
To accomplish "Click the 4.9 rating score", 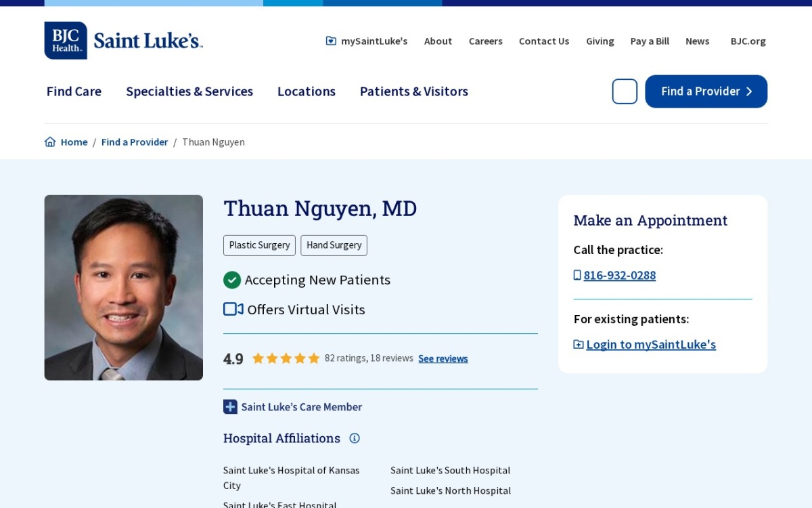I will (x=233, y=359).
